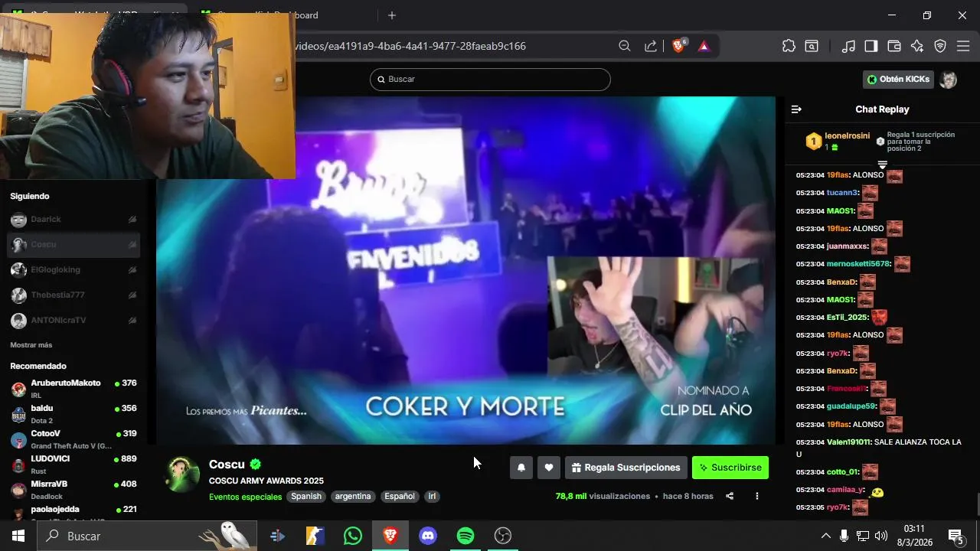
Task: Open Spotify from the taskbar
Action: coord(465,536)
